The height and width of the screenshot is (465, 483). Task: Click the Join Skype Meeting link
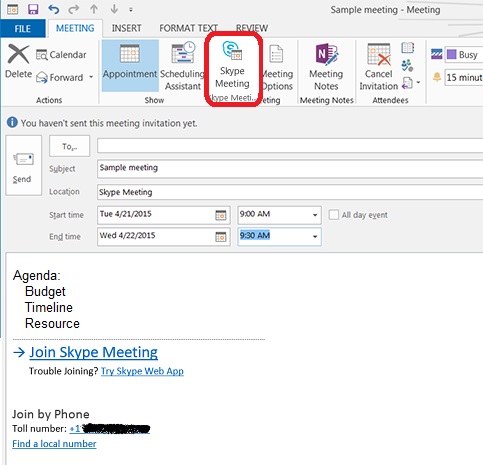point(93,352)
